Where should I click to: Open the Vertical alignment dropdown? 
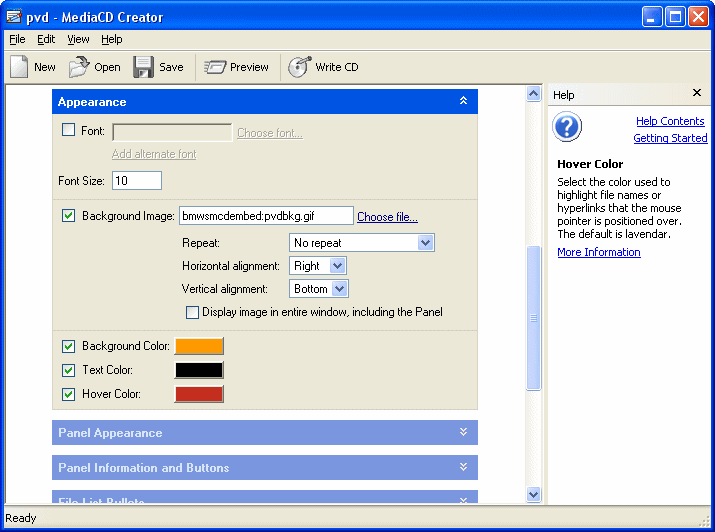[x=319, y=289]
